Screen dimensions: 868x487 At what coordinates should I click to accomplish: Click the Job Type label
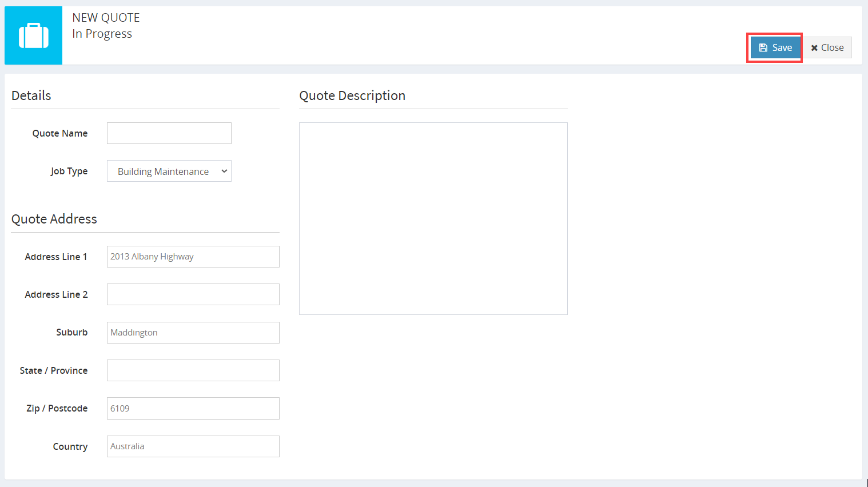pyautogui.click(x=69, y=171)
